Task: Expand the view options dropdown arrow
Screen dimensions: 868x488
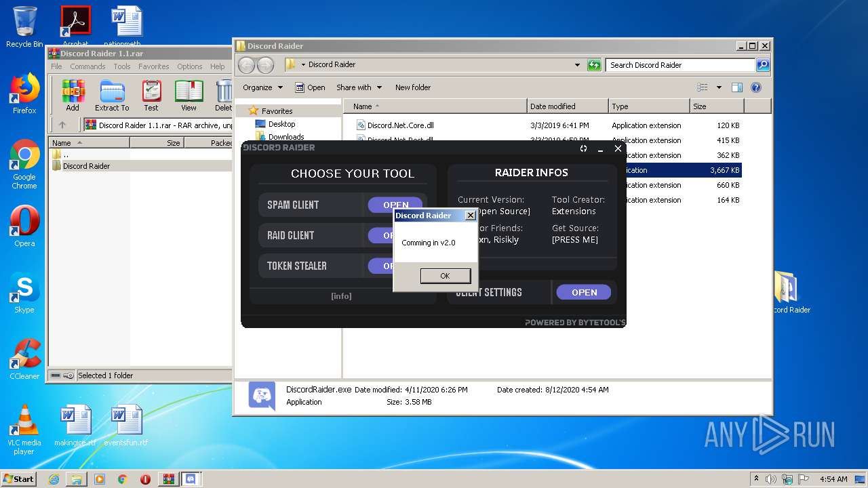Action: [x=719, y=87]
